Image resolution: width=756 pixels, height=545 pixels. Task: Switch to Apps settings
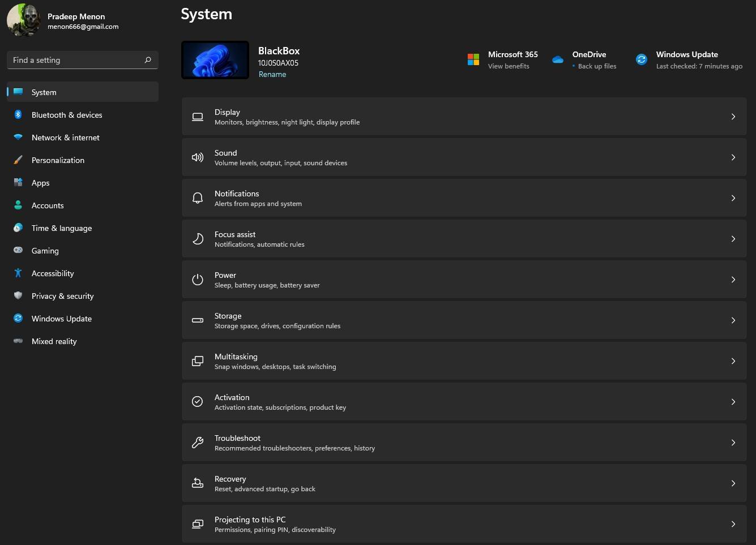[x=83, y=183]
